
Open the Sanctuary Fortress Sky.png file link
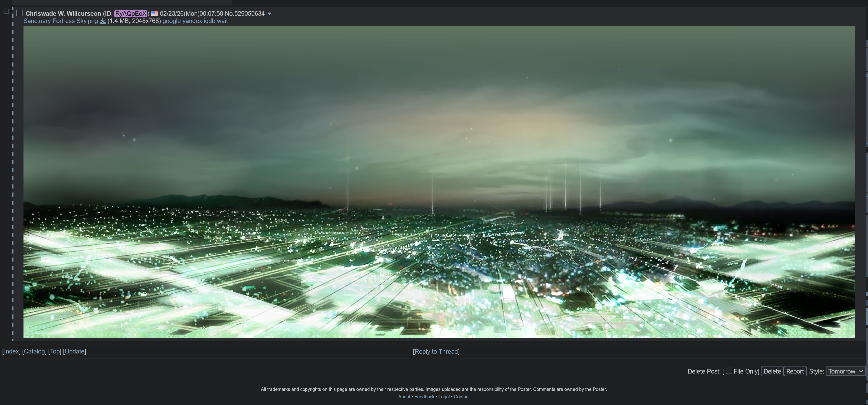coord(61,21)
